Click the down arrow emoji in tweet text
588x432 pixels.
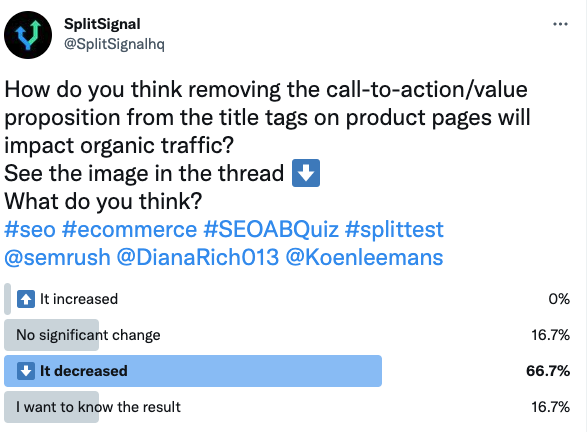pos(306,173)
